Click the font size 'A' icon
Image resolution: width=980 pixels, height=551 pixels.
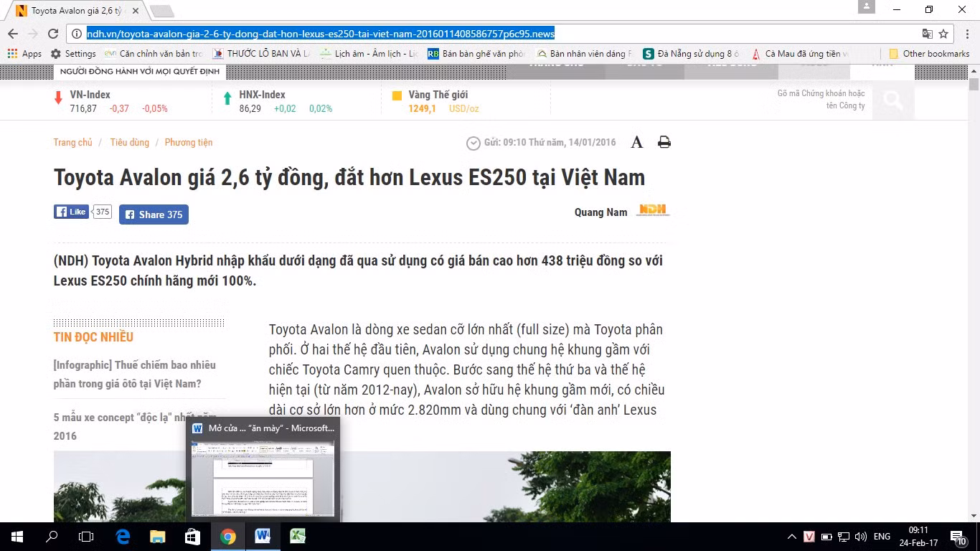(636, 142)
